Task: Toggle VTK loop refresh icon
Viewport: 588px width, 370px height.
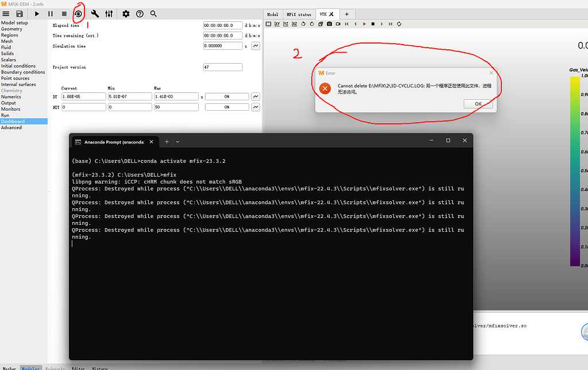Action: tap(399, 24)
